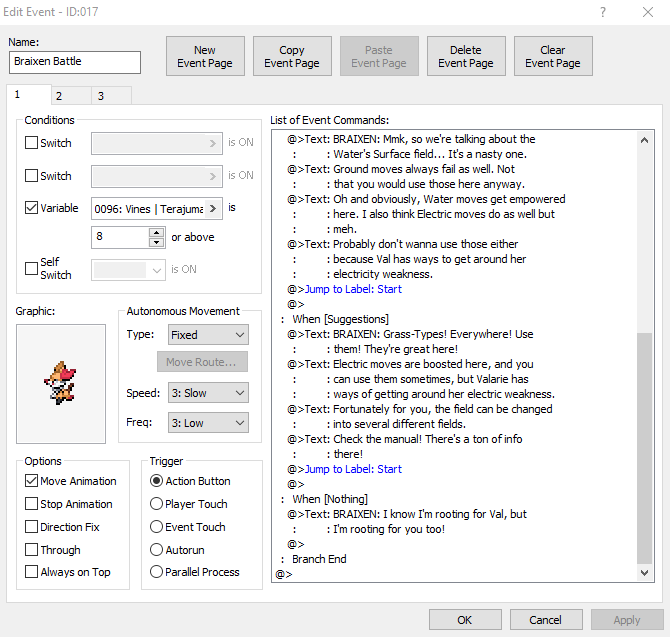Open variable selector arrow for 0096: Vines
The height and width of the screenshot is (637, 670).
point(214,209)
